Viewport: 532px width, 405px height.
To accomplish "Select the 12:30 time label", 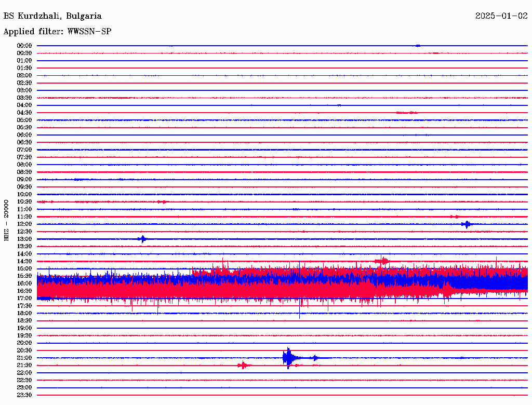I will pos(24,232).
